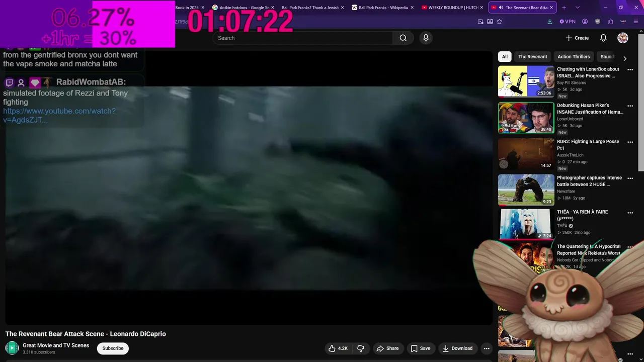Open The Quartering Is A Hypocrite title

click(x=589, y=250)
